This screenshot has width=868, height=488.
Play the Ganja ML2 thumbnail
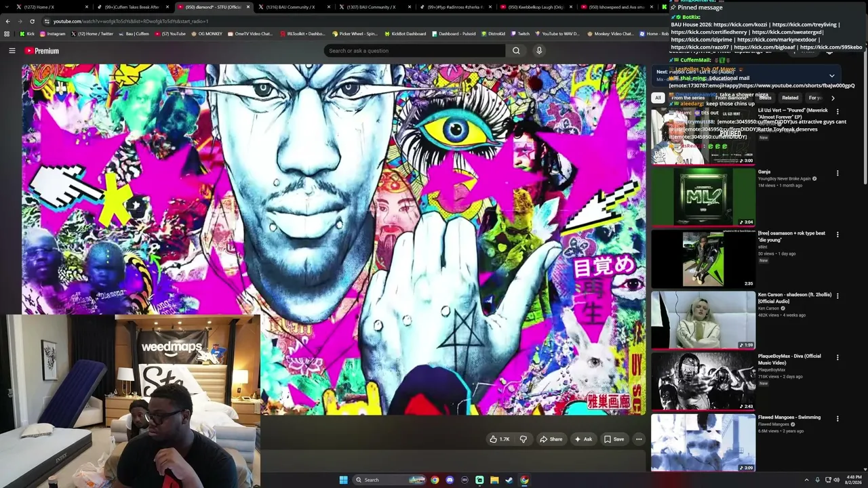[x=703, y=197]
